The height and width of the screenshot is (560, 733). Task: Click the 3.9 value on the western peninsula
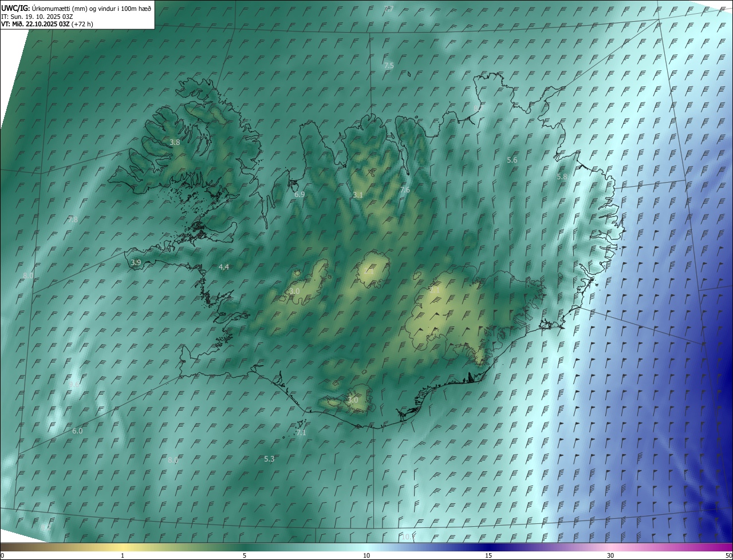coord(136,262)
